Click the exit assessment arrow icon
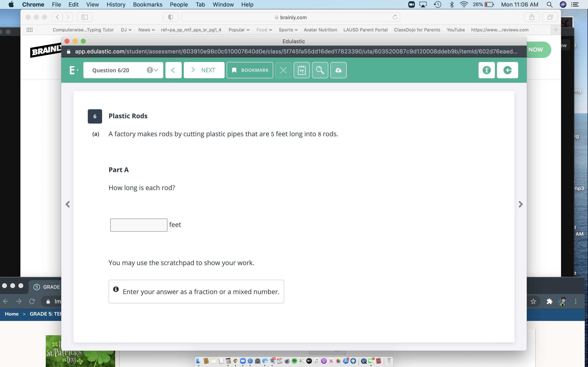The width and height of the screenshot is (588, 367). coord(507,70)
